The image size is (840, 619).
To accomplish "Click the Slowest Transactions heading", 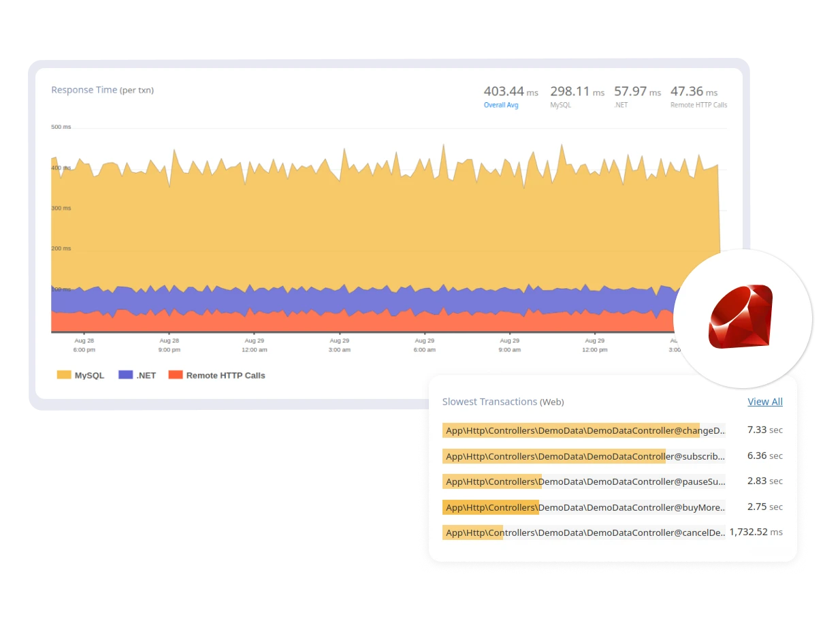I will tap(502, 402).
